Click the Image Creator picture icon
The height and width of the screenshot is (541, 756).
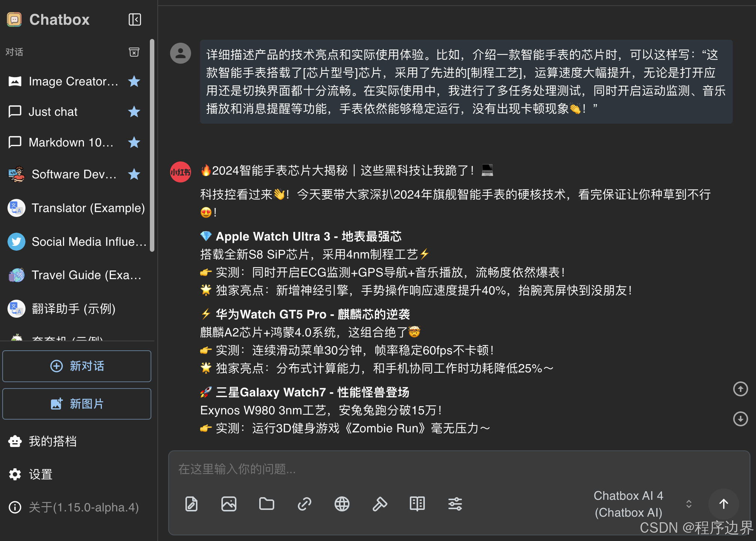[x=15, y=81]
